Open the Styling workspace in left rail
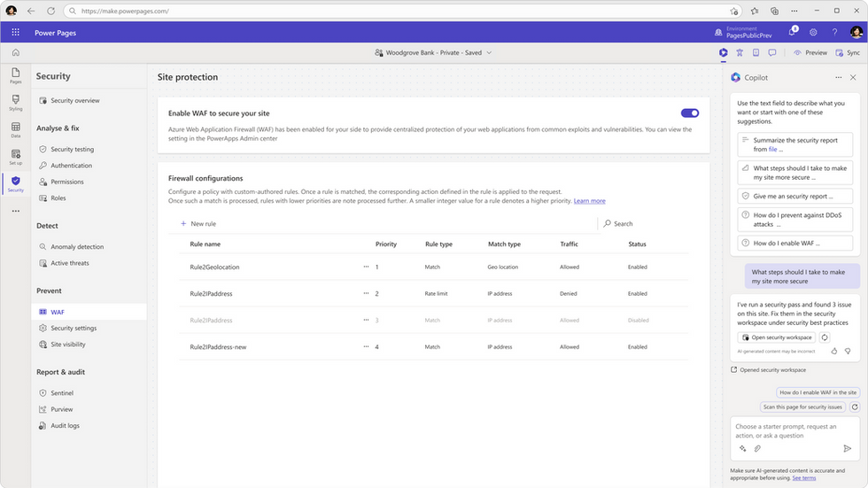868x488 pixels. point(15,103)
